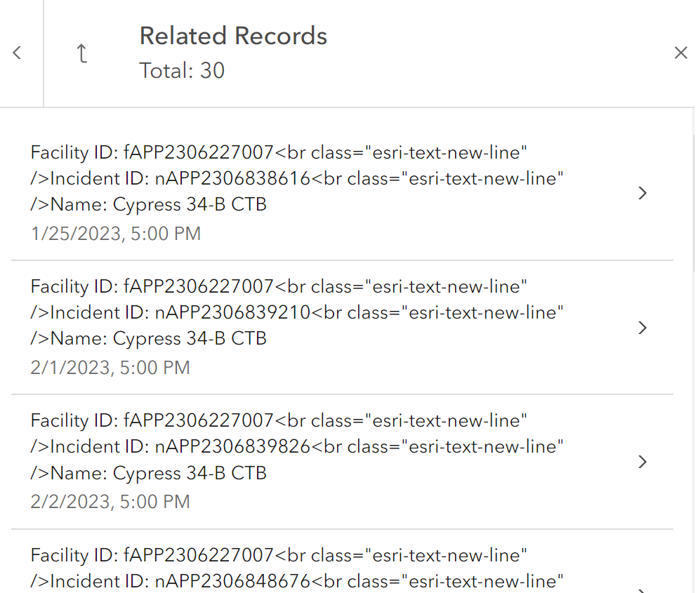The image size is (700, 593).
Task: Click third record's Cypress 34-B CTB name
Action: click(x=190, y=473)
